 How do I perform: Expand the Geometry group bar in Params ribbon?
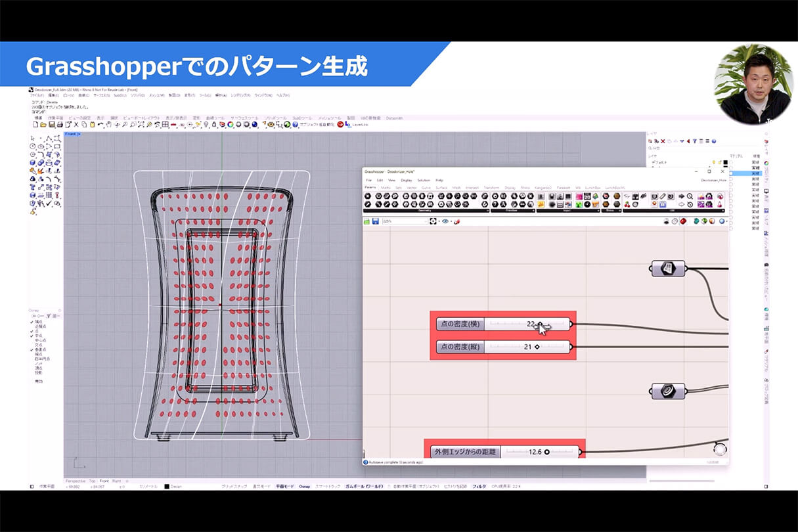pyautogui.click(x=426, y=211)
